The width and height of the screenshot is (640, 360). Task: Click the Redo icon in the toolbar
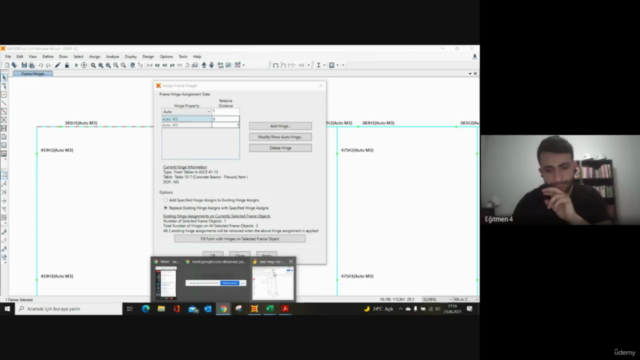[49, 65]
